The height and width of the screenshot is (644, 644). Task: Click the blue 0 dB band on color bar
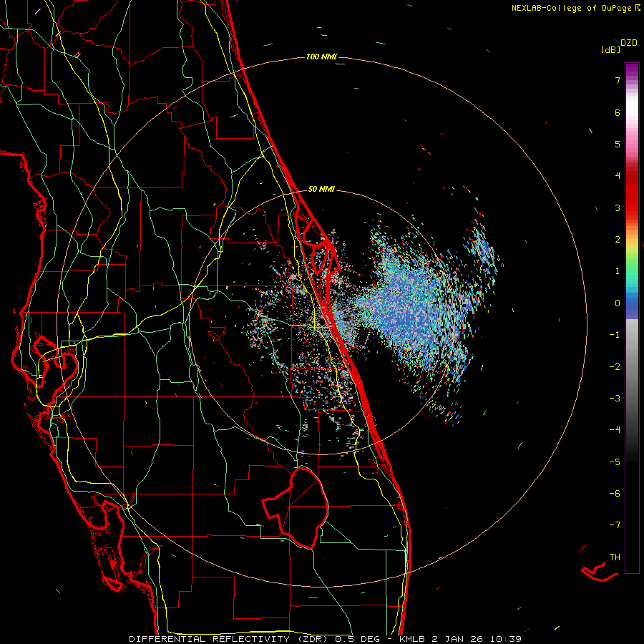pos(632,304)
